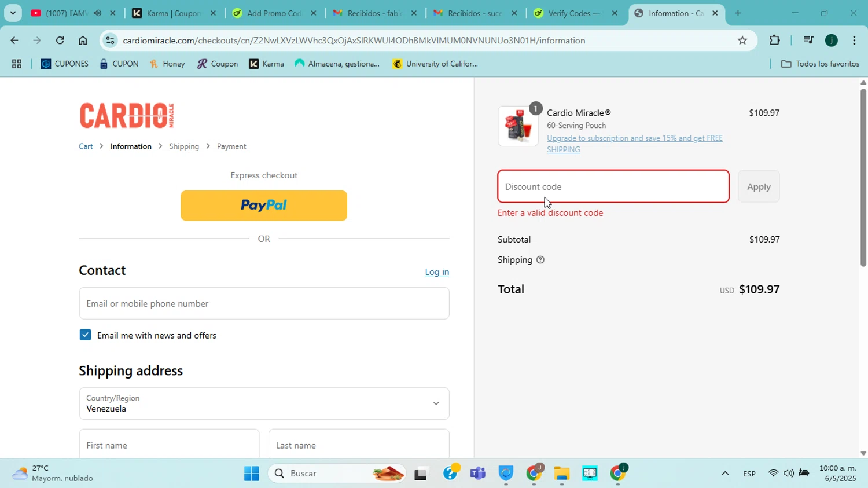Click the Apply discount button
The height and width of the screenshot is (488, 868).
point(759,186)
